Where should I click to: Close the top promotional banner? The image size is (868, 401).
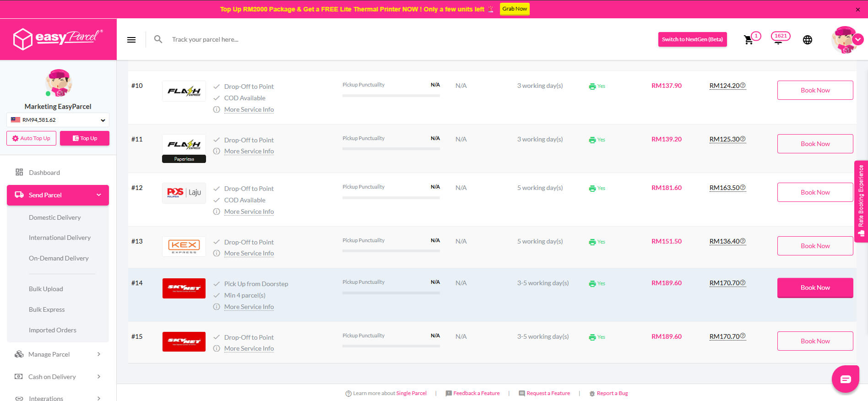coord(857,10)
